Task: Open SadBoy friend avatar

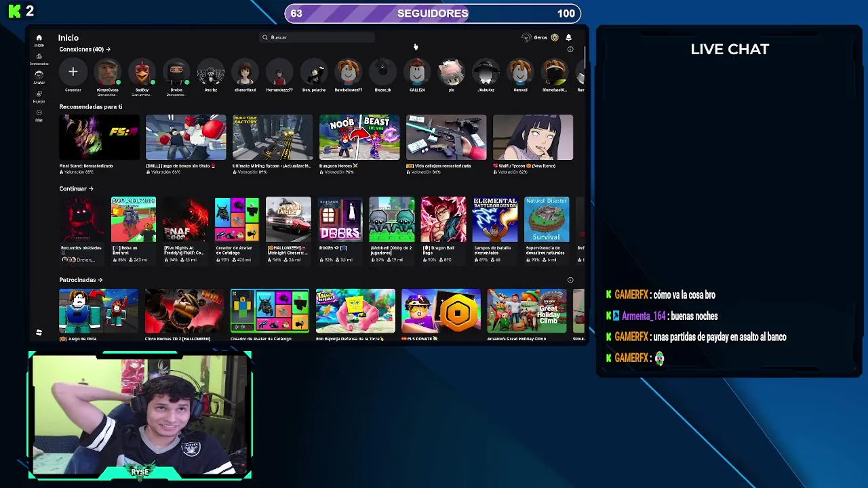Action: [142, 72]
